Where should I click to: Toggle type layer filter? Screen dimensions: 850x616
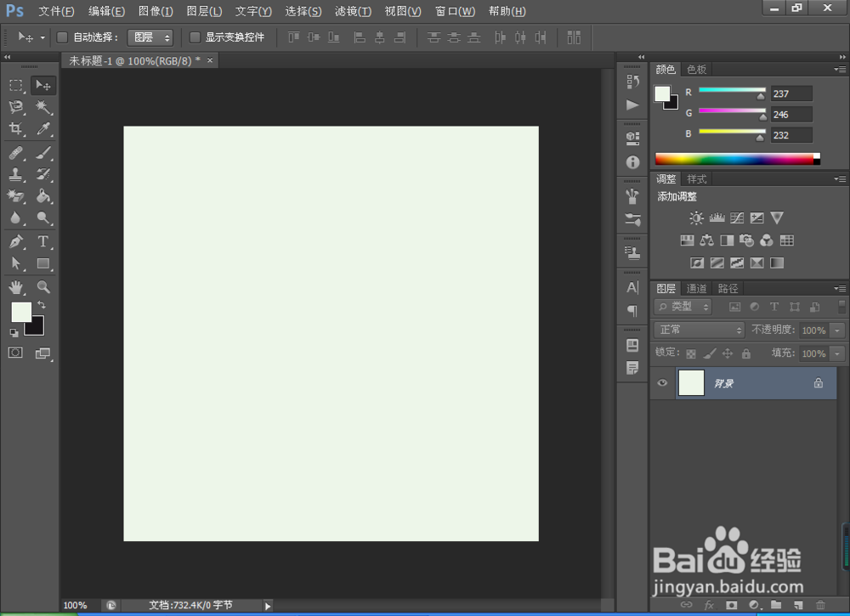pyautogui.click(x=774, y=307)
